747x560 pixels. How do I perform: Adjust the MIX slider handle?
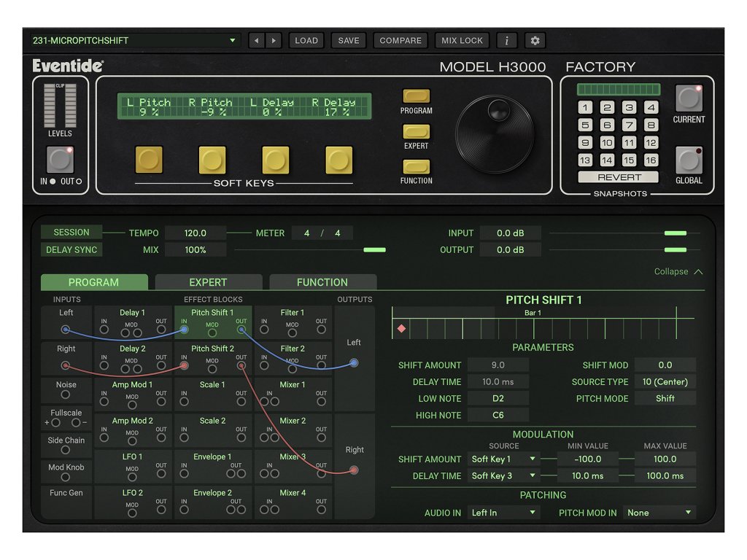coord(374,250)
